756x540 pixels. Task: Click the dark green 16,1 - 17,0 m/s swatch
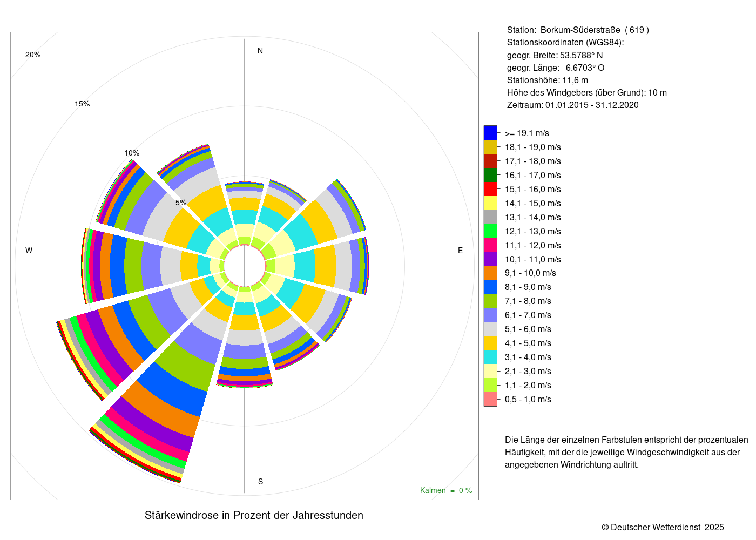(490, 175)
